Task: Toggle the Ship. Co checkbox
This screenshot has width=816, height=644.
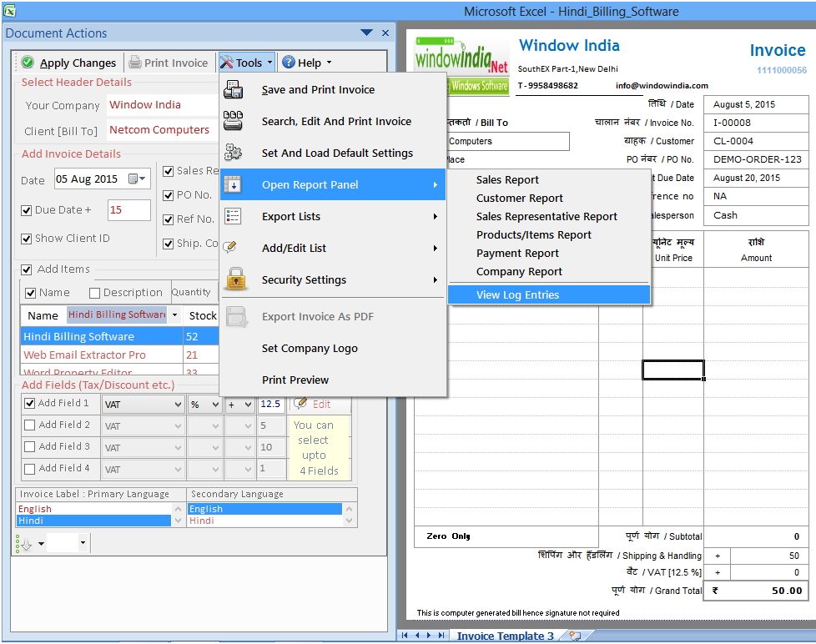Action: (x=168, y=244)
